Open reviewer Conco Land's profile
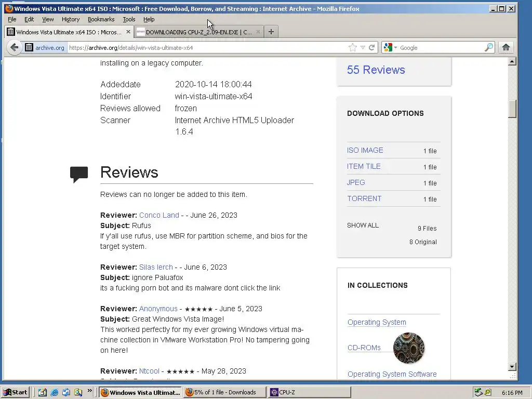 (159, 215)
